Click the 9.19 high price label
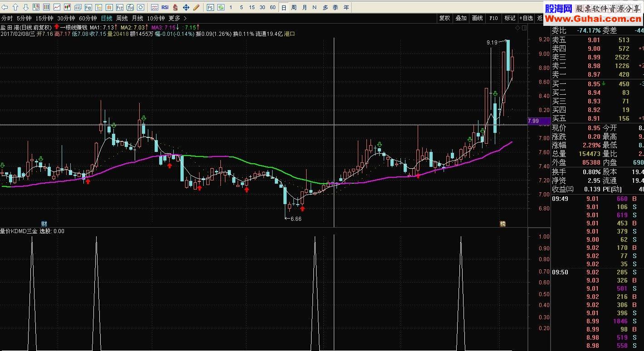The width and height of the screenshot is (644, 351). point(492,42)
